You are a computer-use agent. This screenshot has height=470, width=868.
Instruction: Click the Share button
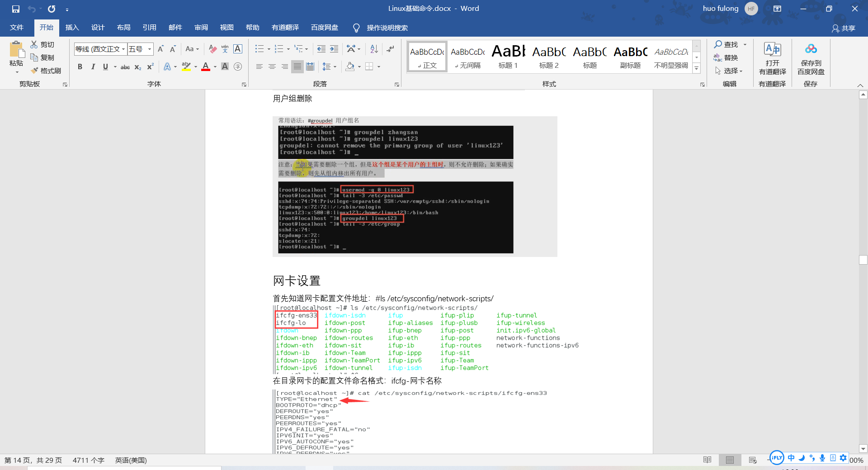(x=844, y=28)
